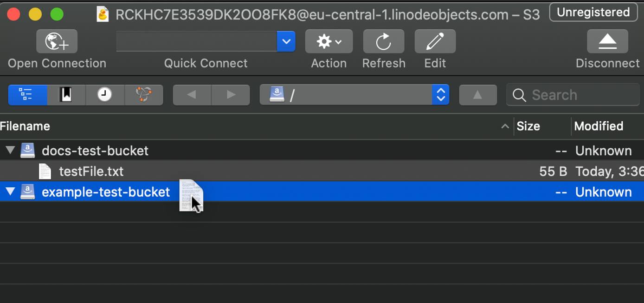
Task: Click the Disconnect eject icon
Action: (607, 41)
